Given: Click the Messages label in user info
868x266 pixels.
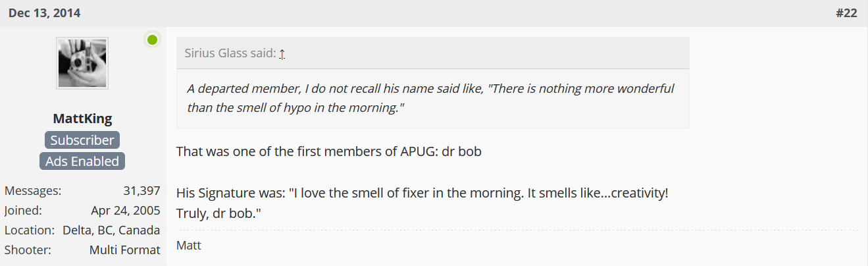Looking at the screenshot, I should [x=33, y=191].
